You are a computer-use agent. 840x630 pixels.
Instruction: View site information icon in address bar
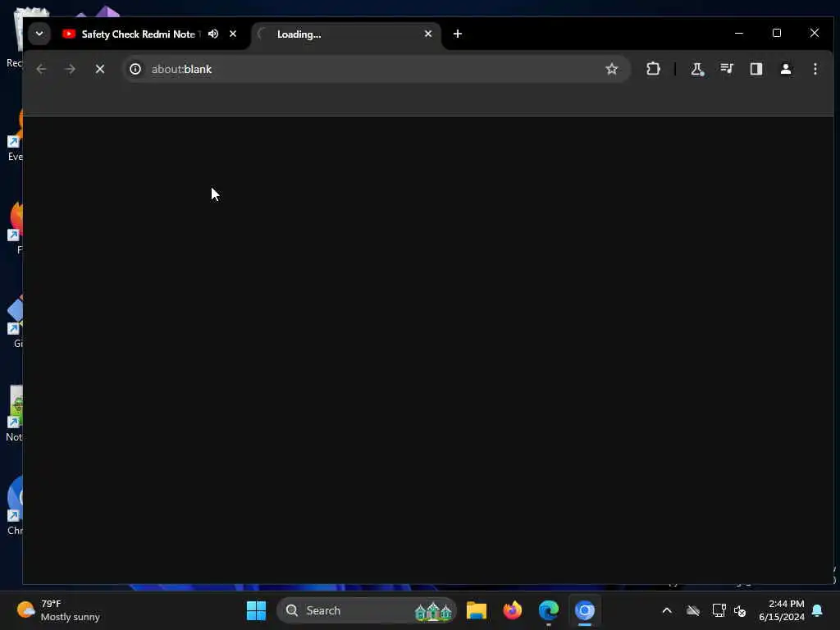pyautogui.click(x=135, y=69)
